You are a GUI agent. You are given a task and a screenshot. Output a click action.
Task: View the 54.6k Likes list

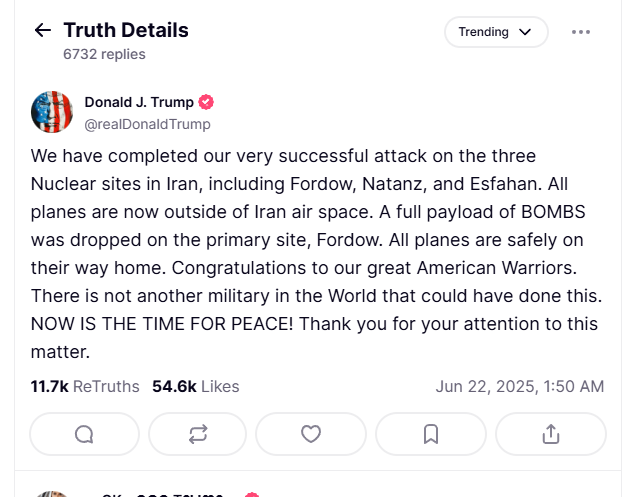click(196, 386)
